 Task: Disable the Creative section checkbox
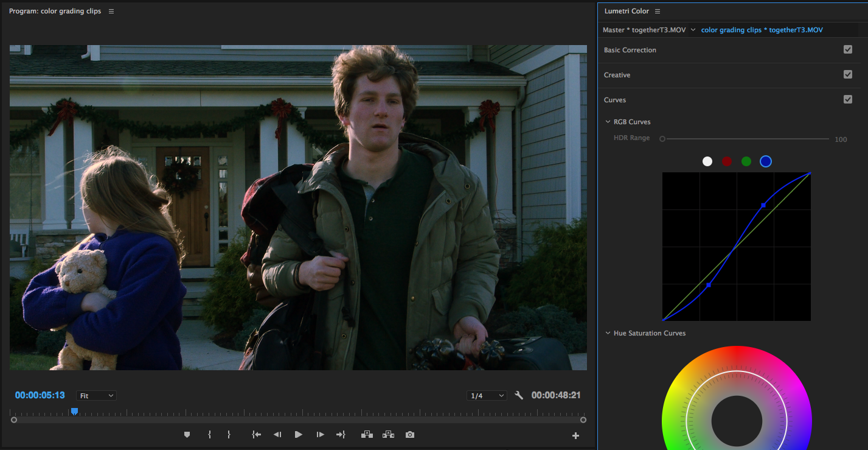point(847,74)
